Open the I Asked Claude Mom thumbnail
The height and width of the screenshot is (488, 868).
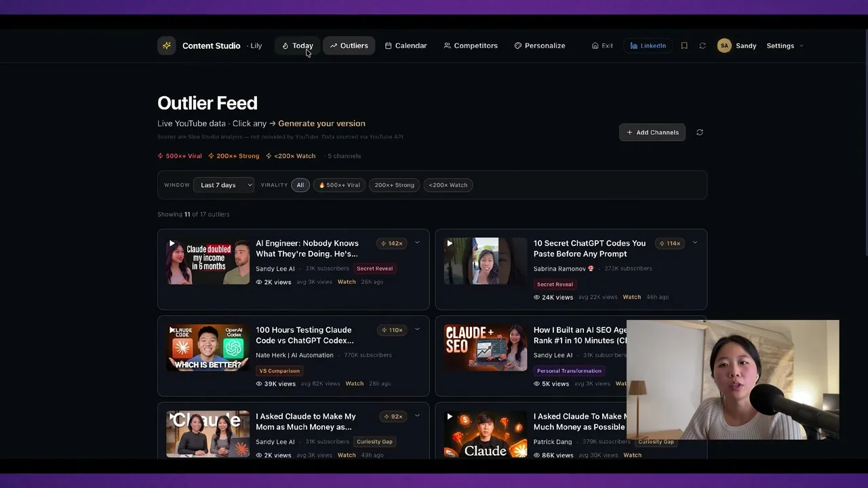208,434
